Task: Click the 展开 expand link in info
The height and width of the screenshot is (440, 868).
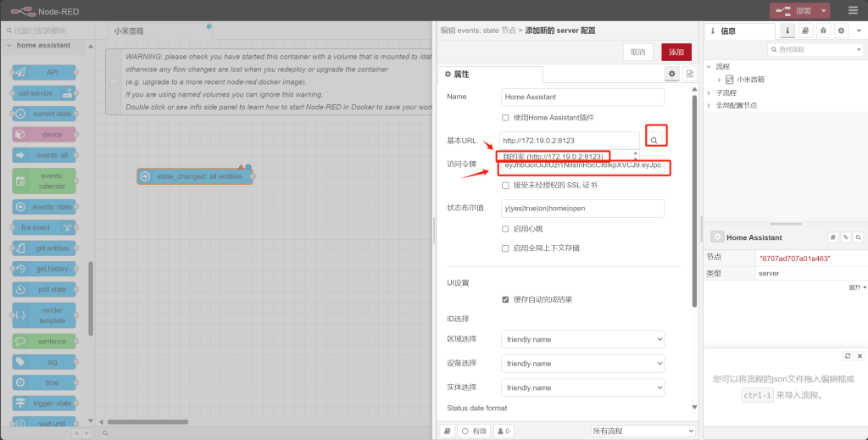Action: 857,287
